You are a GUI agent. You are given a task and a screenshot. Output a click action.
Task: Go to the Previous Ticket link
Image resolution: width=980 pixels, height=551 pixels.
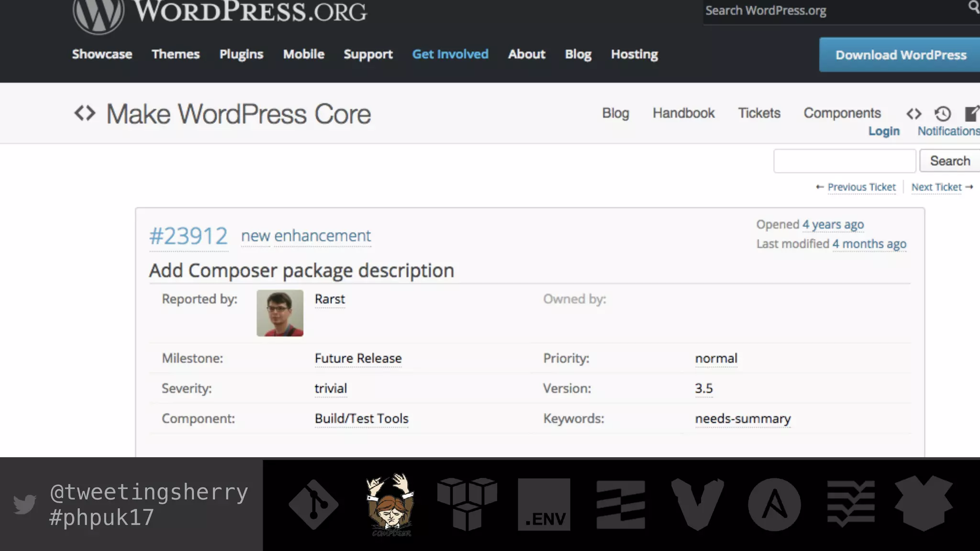click(861, 187)
